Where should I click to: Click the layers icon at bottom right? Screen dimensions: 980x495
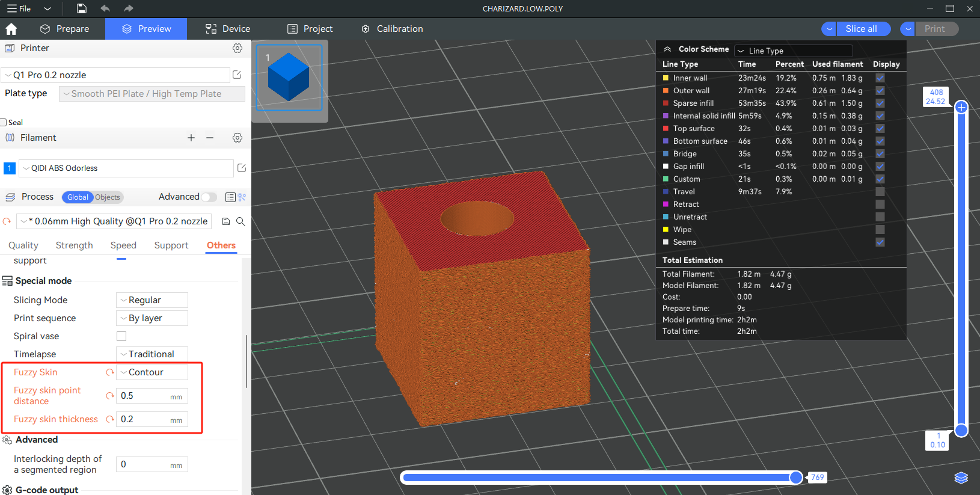point(961,478)
